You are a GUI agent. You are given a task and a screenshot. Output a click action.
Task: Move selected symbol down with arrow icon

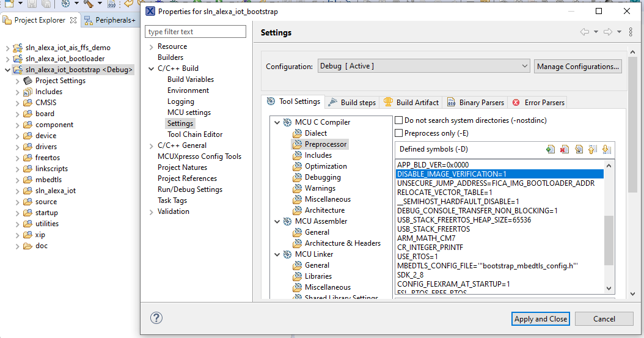coord(606,149)
